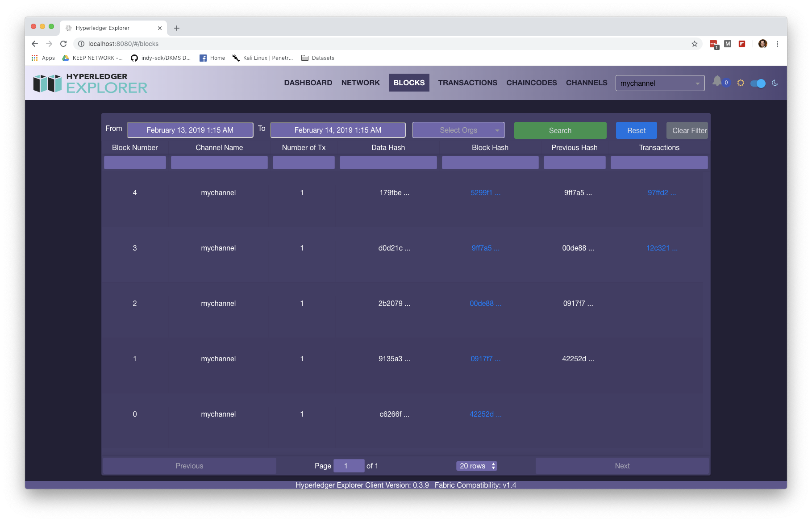Open the indy-sdk/DKMS GitHub bookmark
Screen dimensions: 812x522
tap(161, 58)
